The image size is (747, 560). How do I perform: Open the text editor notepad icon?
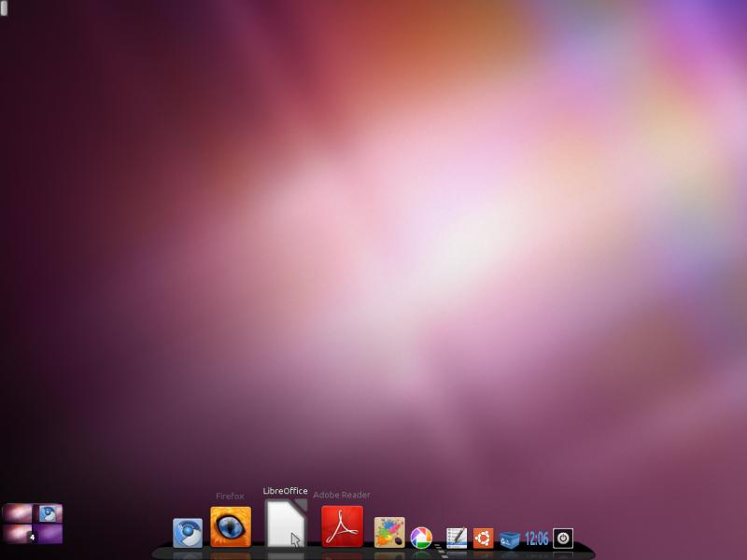point(456,538)
